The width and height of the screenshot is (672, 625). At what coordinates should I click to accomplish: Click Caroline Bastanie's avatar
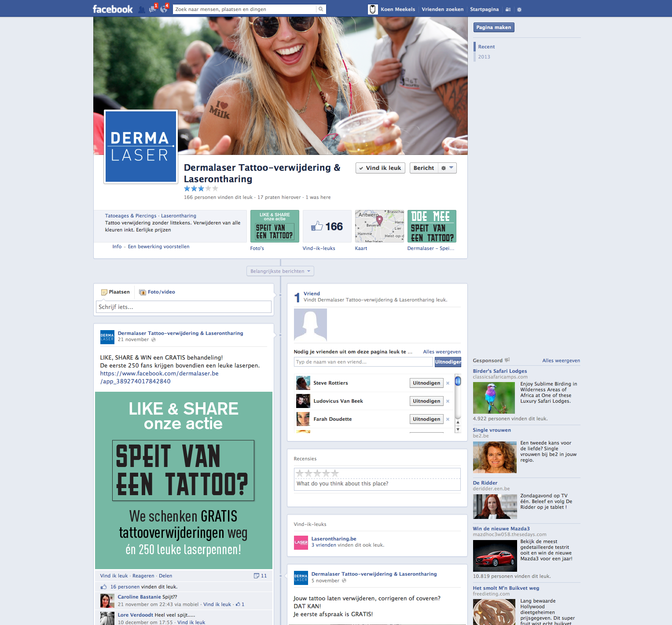107,601
